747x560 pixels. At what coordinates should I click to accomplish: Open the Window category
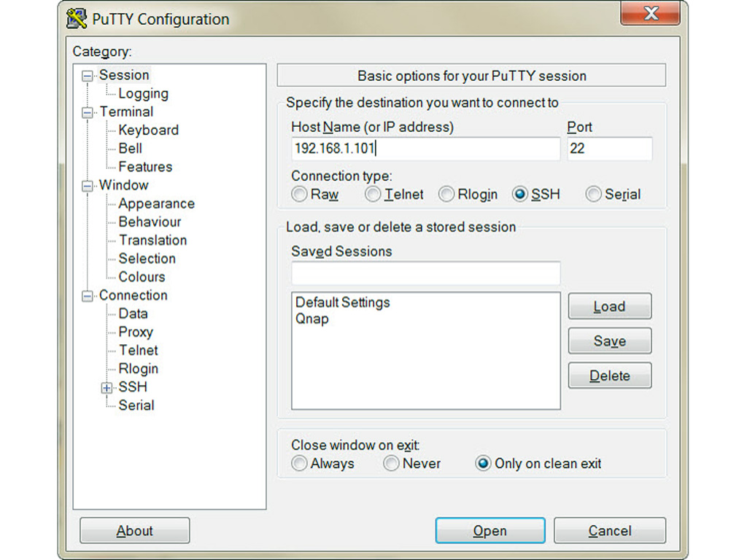coord(124,185)
